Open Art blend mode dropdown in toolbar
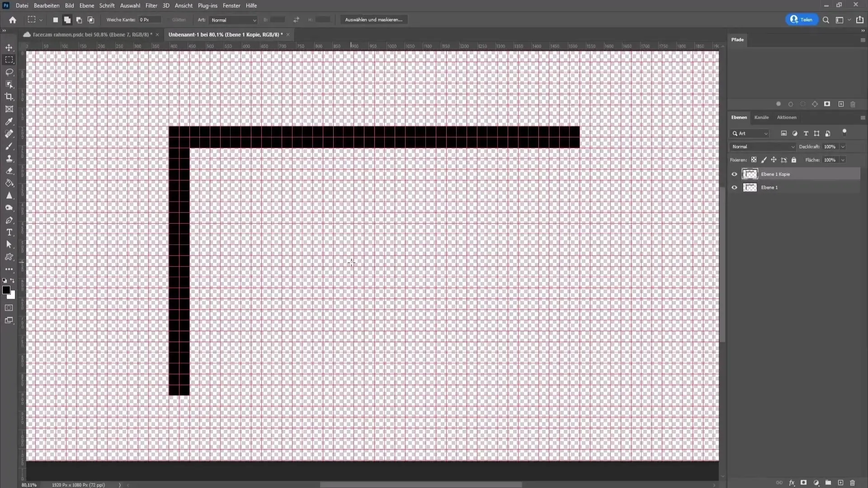 (x=232, y=20)
